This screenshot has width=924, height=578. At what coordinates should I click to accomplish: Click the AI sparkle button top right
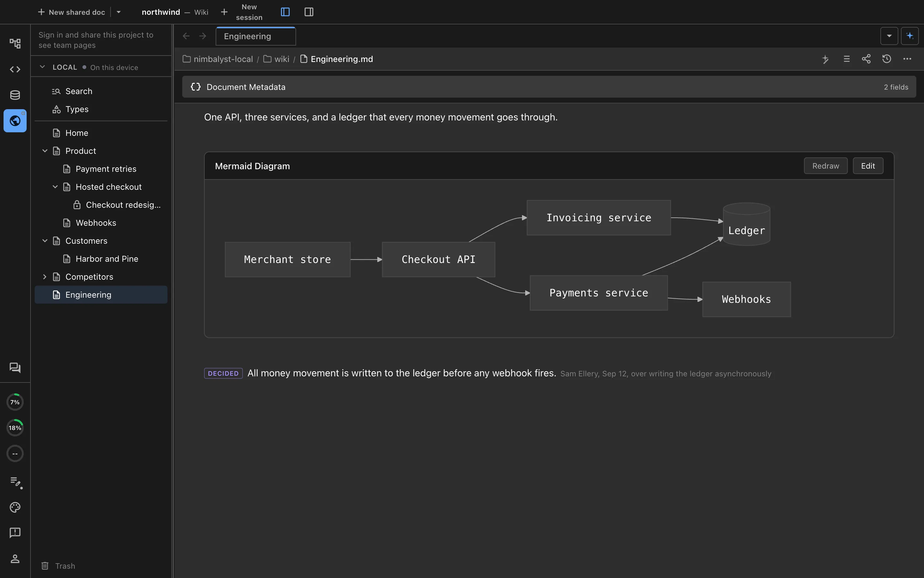tap(910, 36)
